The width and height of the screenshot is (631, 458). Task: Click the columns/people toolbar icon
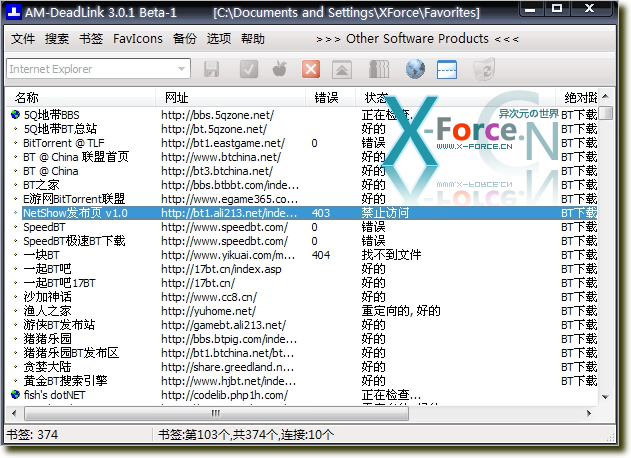click(x=379, y=69)
